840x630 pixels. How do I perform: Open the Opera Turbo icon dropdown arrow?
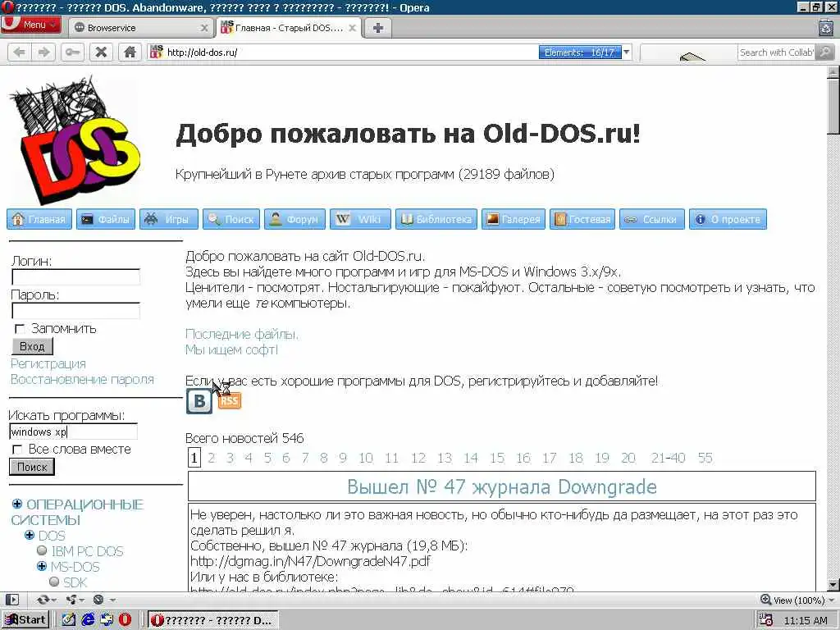pos(112,600)
